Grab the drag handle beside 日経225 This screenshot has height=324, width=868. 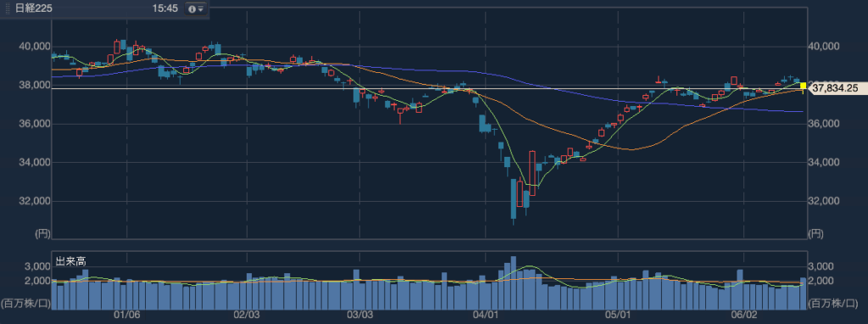tap(8, 8)
